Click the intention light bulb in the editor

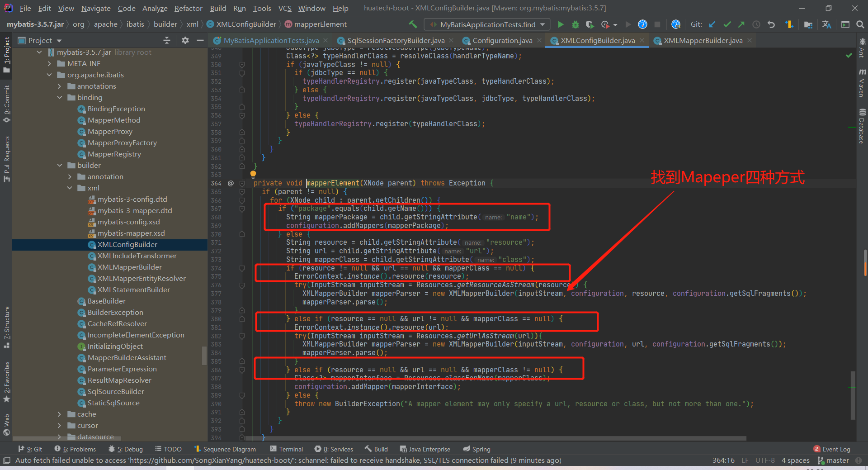253,174
